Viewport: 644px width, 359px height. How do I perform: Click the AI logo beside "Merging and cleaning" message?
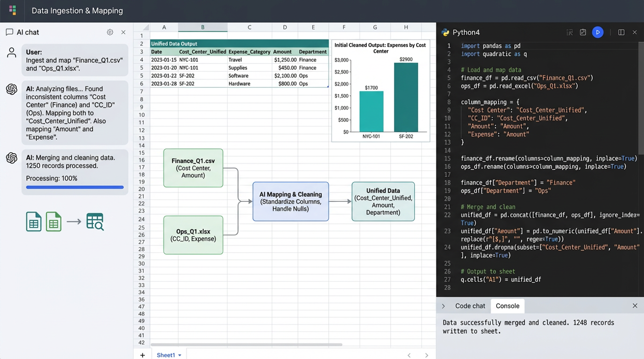coord(11,158)
